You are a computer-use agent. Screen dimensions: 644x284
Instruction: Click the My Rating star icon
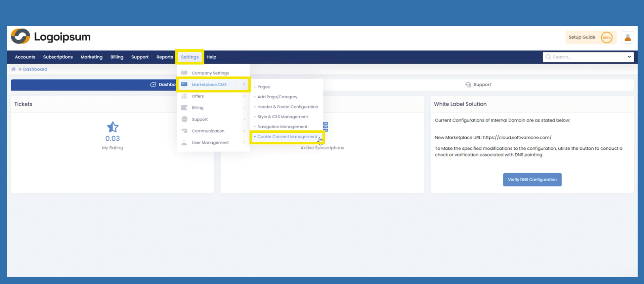click(113, 127)
